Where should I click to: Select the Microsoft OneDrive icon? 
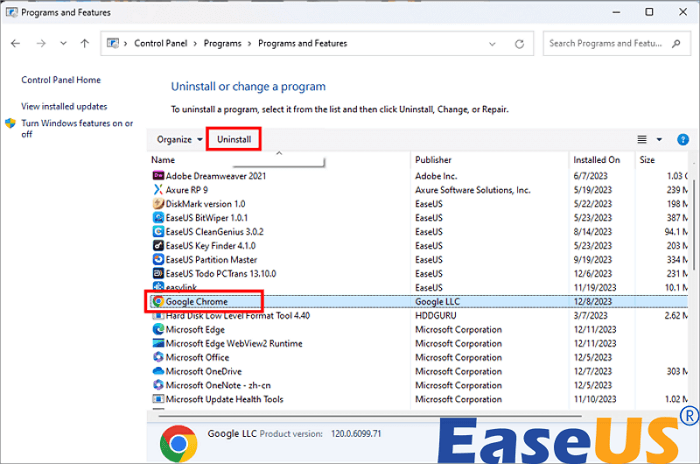point(158,371)
